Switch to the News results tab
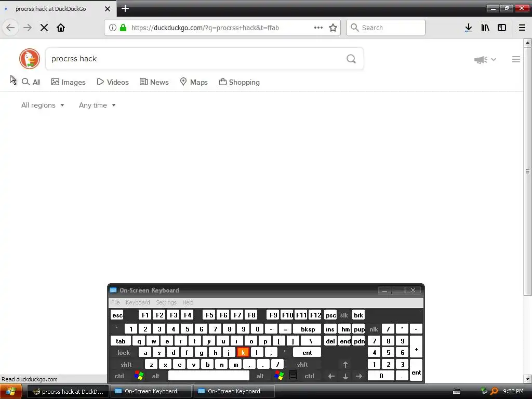Viewport: 532px width, 399px height. point(154,82)
